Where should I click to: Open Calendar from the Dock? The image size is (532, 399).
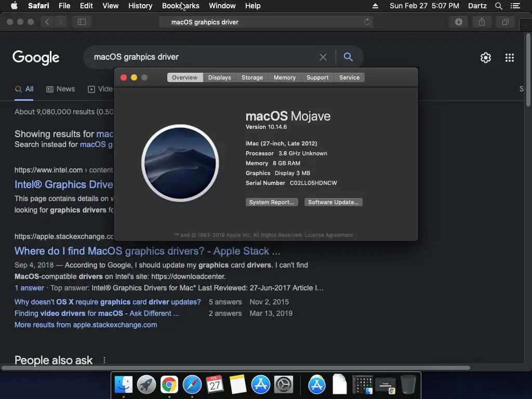click(x=215, y=384)
